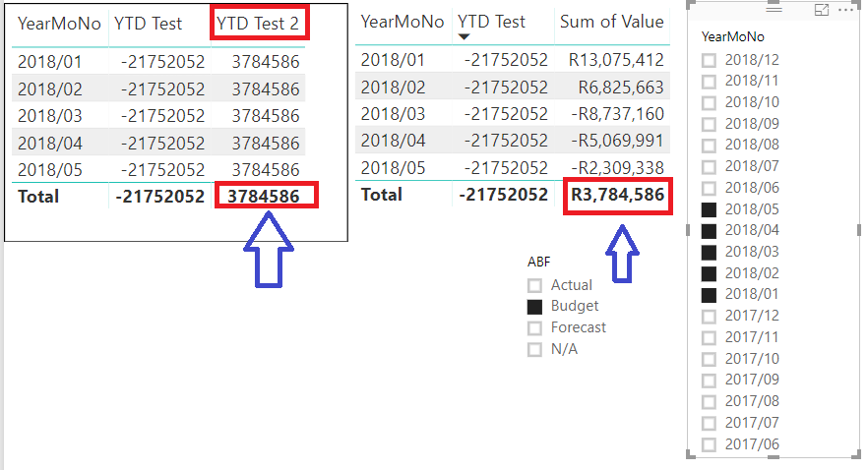This screenshot has width=868, height=470.
Task: Enable the Forecast checkbox
Action: pyautogui.click(x=534, y=327)
